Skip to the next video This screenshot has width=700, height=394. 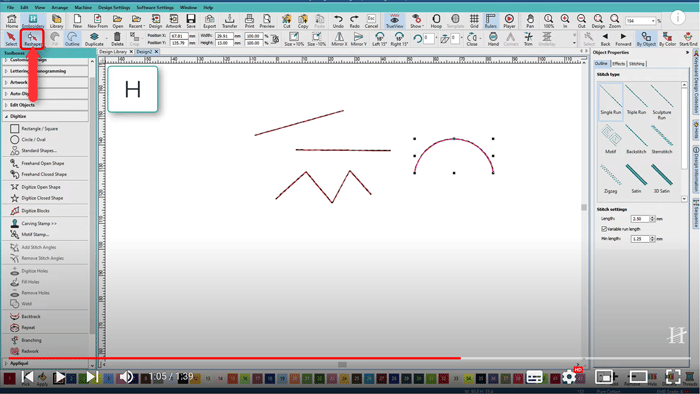(x=92, y=377)
